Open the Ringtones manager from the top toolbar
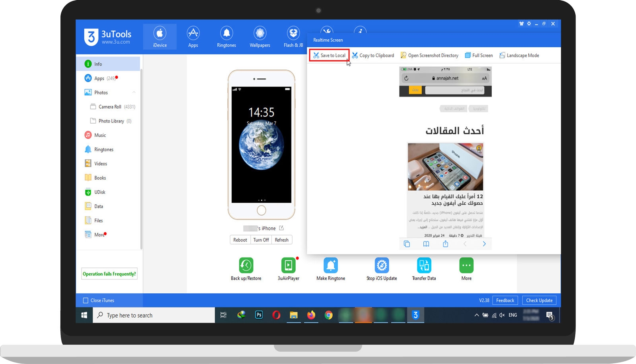The height and width of the screenshot is (364, 636). pos(226,37)
